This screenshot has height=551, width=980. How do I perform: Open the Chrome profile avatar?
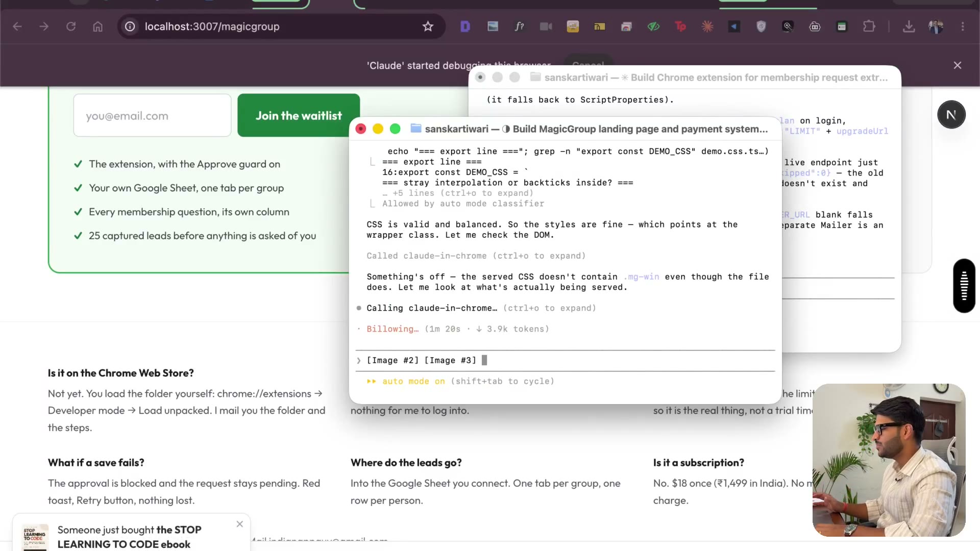tap(936, 27)
